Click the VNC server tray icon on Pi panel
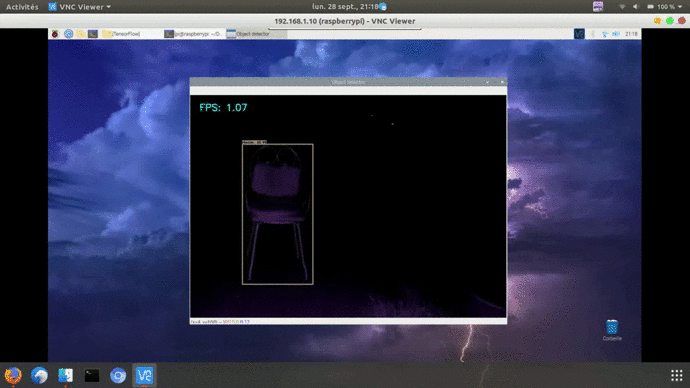This screenshot has width=690, height=388. [x=579, y=34]
